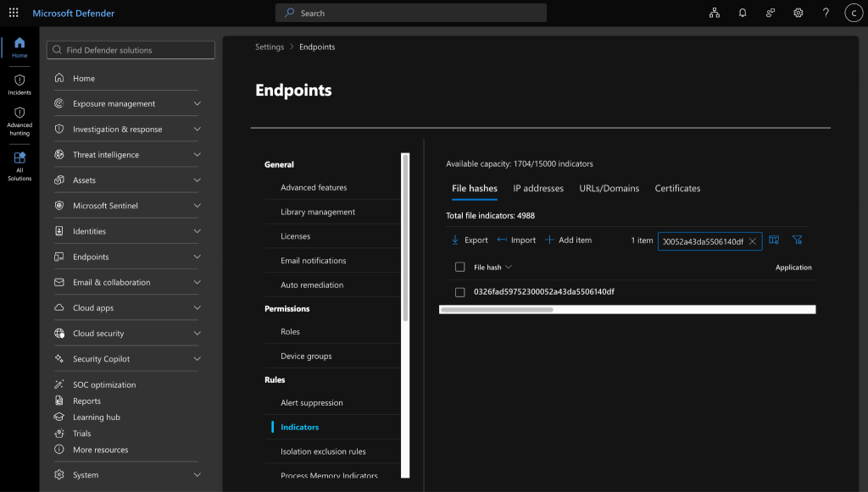Click Add item button
The image size is (868, 492).
(569, 240)
